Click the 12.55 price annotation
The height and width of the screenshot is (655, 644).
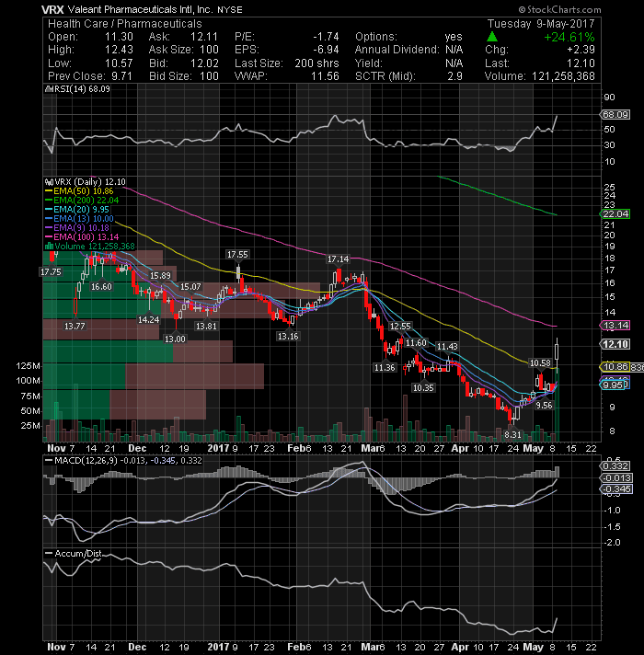(x=400, y=327)
